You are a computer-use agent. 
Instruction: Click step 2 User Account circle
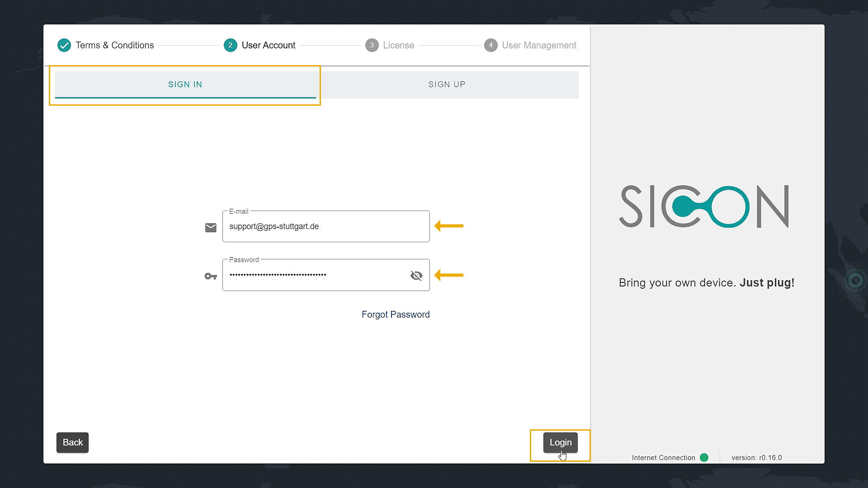coord(230,45)
